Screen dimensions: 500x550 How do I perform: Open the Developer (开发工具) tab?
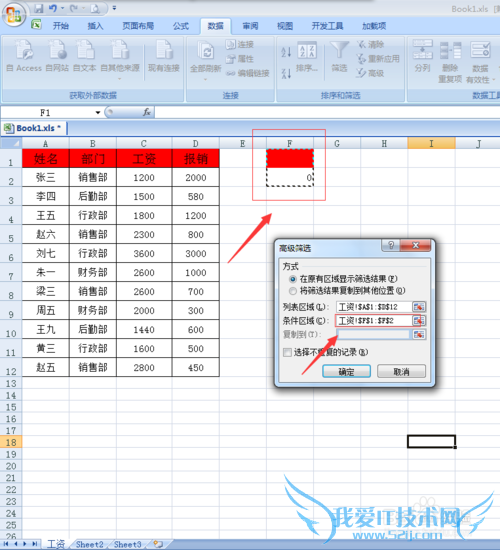[x=327, y=26]
